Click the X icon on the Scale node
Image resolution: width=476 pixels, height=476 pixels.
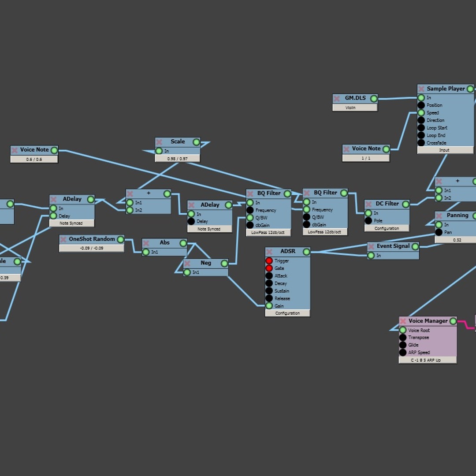160,142
